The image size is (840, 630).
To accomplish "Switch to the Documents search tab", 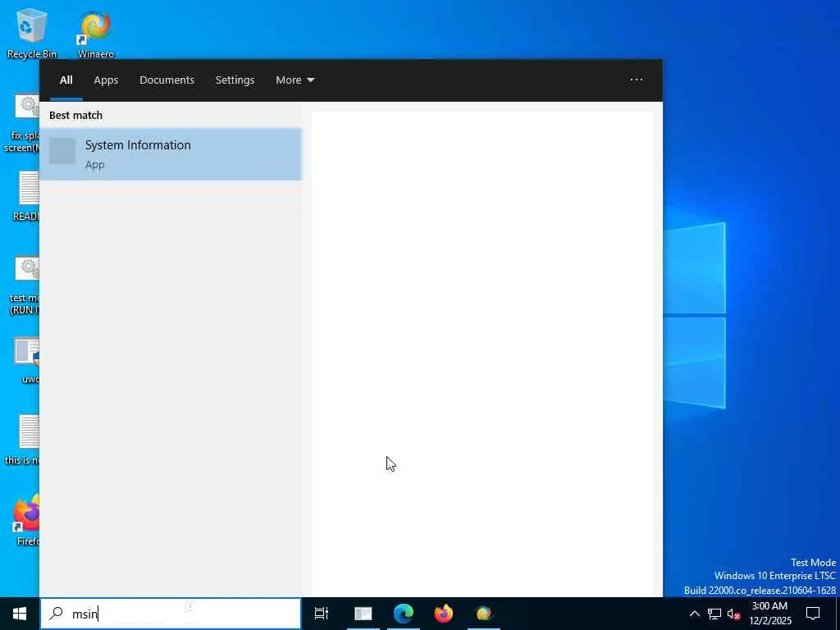I will click(x=167, y=80).
